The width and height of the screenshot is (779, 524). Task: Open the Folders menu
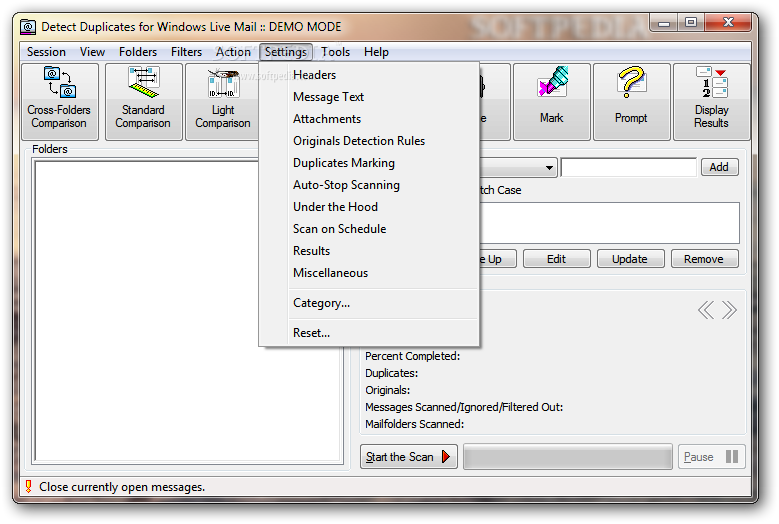(138, 52)
